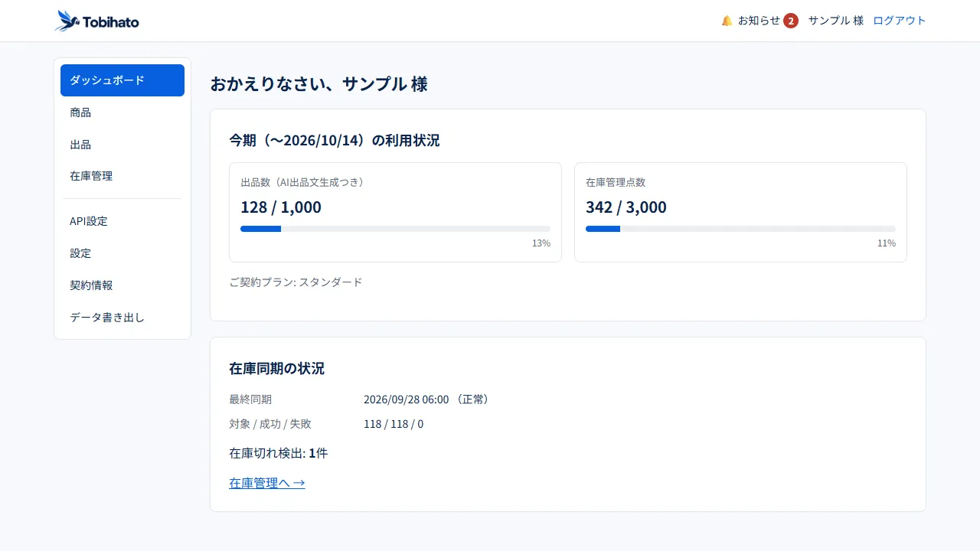Follow the 在庫管理へ → link
Viewport: 980px width, 551px height.
click(x=267, y=483)
